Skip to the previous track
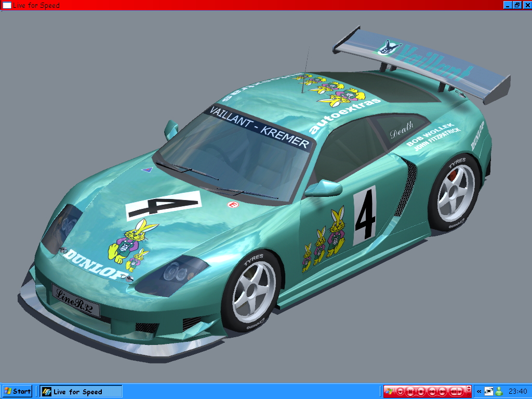This screenshot has width=532, height=399. (432, 392)
